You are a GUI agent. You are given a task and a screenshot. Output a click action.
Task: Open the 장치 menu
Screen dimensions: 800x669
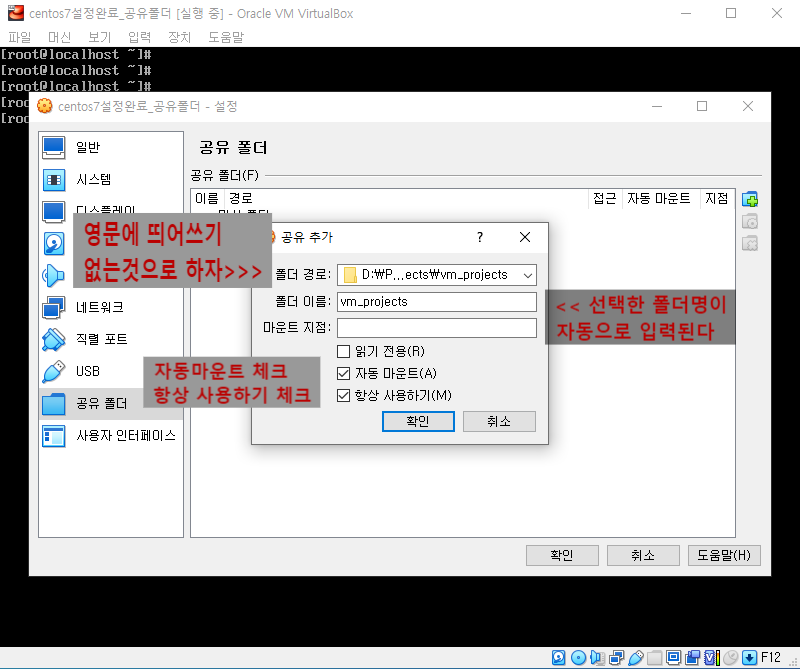[179, 37]
